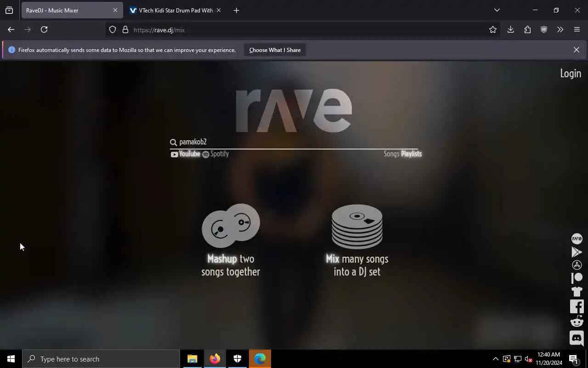Image resolution: width=588 pixels, height=368 pixels.
Task: Bookmark this page with star icon
Action: 493,30
